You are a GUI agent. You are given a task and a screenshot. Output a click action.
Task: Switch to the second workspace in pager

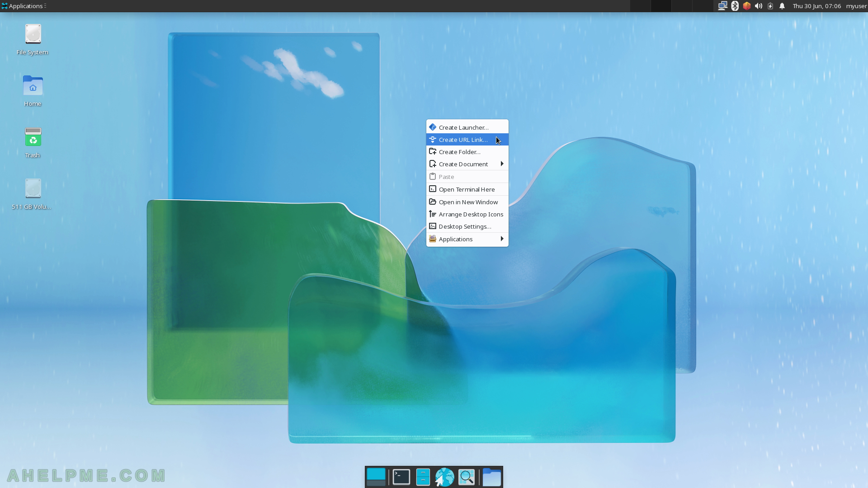pyautogui.click(x=661, y=6)
